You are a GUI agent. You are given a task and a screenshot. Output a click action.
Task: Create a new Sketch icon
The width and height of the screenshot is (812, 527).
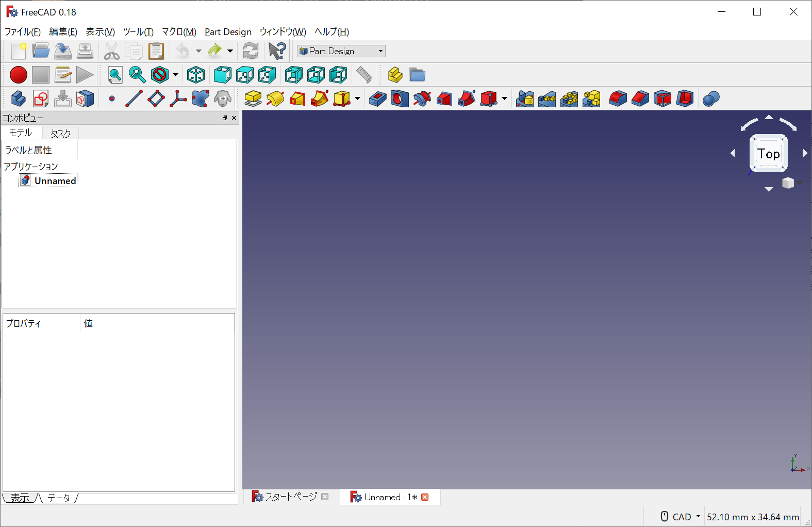[x=41, y=98]
